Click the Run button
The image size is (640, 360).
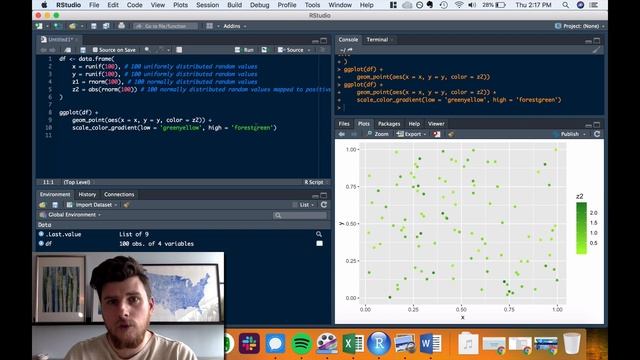(x=244, y=50)
